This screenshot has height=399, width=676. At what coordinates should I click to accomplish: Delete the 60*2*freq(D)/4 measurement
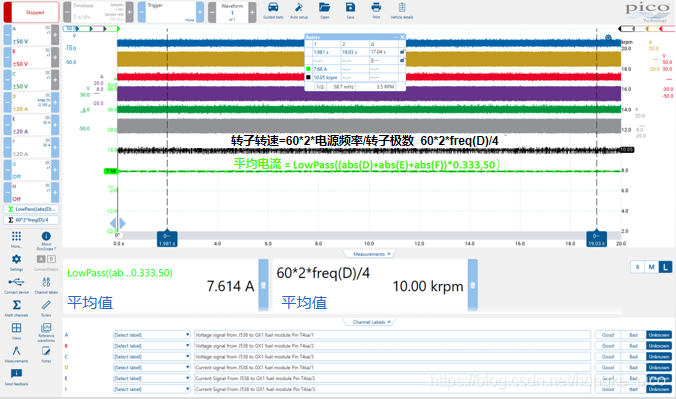(473, 285)
